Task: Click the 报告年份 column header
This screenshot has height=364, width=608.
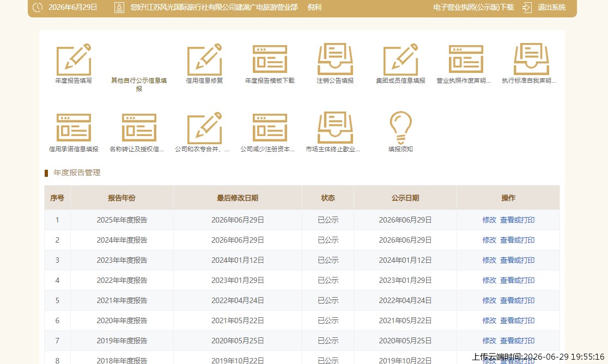Action: coord(121,198)
